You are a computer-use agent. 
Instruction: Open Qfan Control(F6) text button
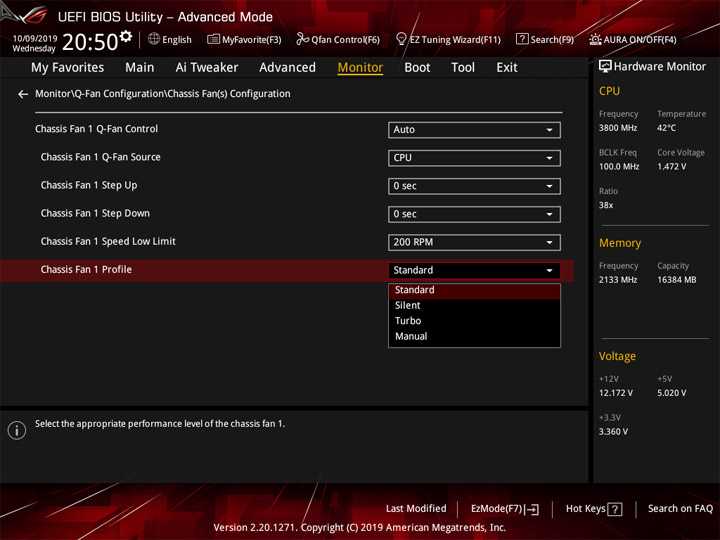tap(345, 40)
